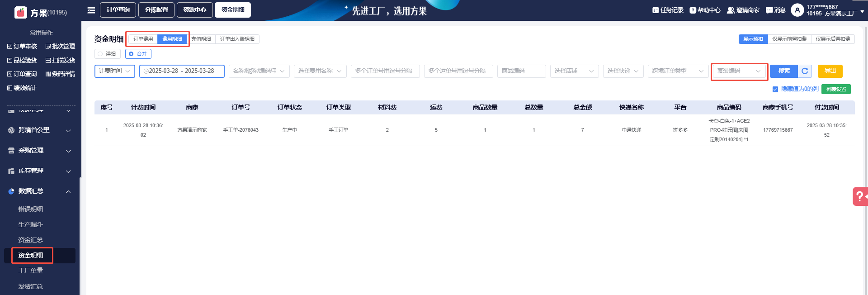This screenshot has width=868, height=295.
Task: Click order number 手工单-2076043 cell
Action: [241, 130]
